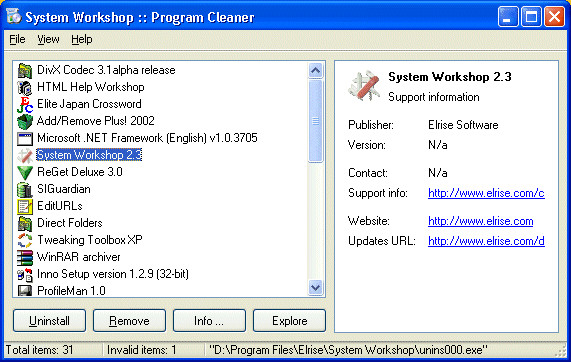Maximize the Program Cleaner window
The height and width of the screenshot is (362, 571).
(x=531, y=17)
